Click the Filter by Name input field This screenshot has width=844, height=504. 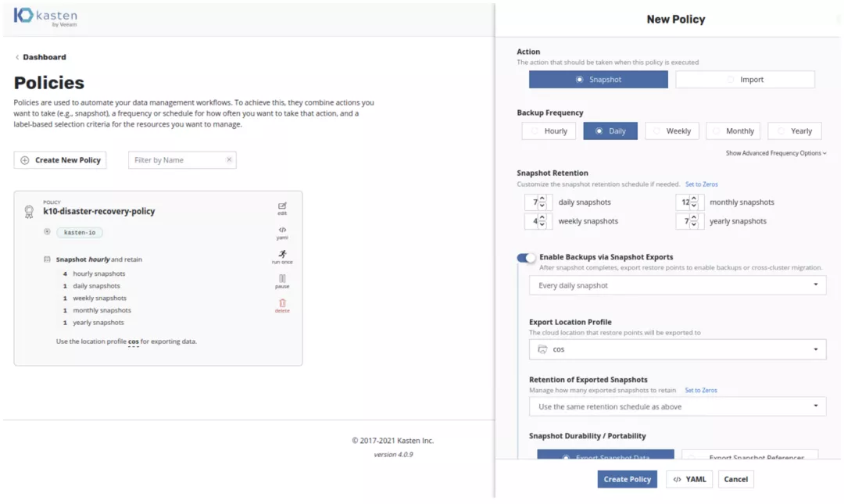pos(177,160)
